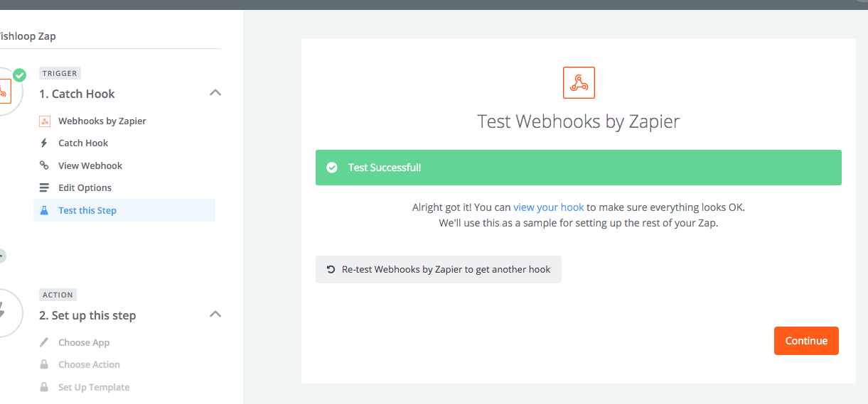Click the pencil icon beside Choose App
868x404 pixels.
tap(44, 342)
